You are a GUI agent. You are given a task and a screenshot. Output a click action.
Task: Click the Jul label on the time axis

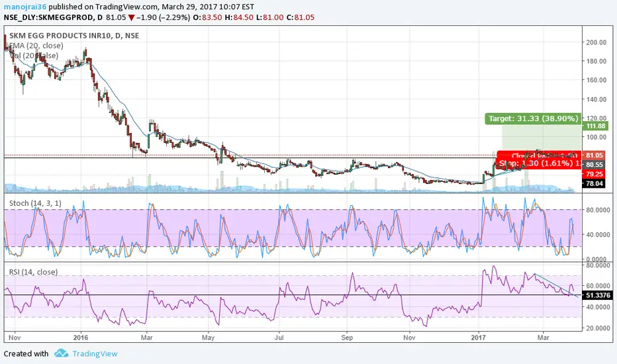click(279, 338)
